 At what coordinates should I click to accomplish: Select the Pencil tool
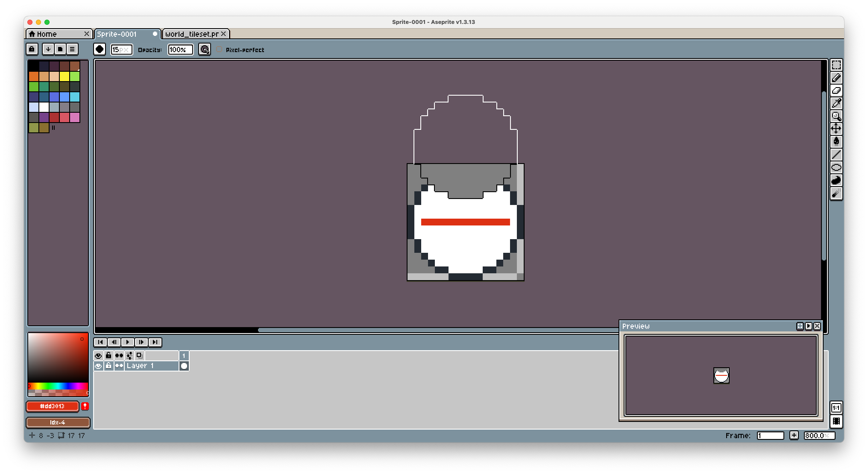[836, 78]
